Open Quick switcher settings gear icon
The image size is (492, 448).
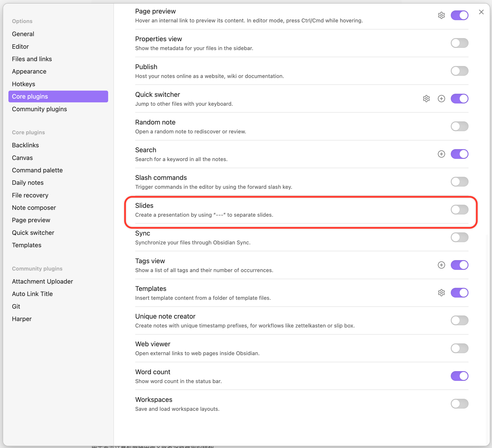click(x=426, y=99)
